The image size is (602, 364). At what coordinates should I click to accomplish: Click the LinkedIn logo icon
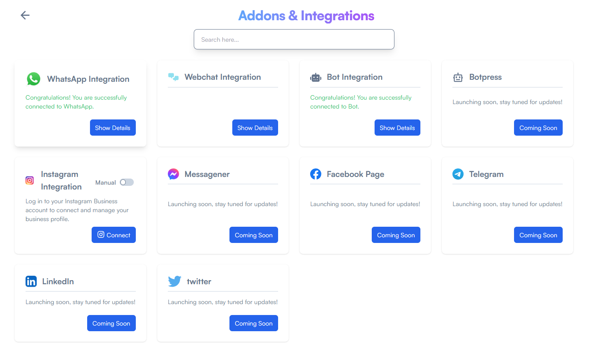(31, 281)
